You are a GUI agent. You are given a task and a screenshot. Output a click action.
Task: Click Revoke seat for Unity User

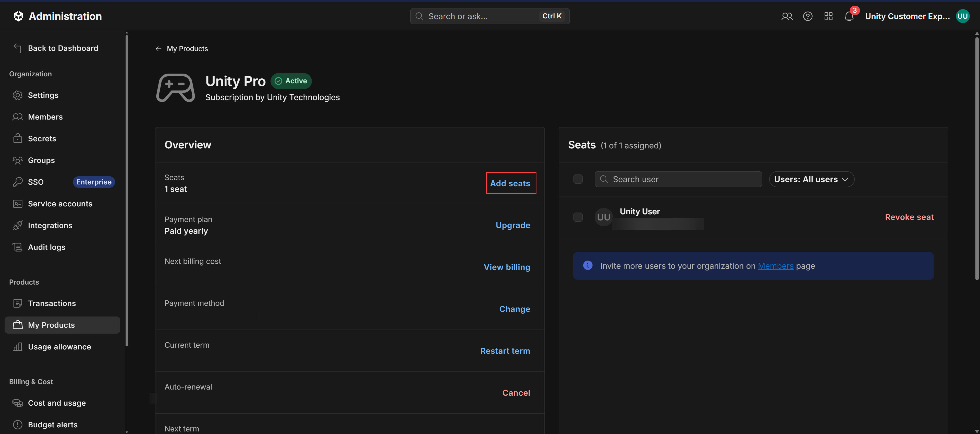[909, 217]
